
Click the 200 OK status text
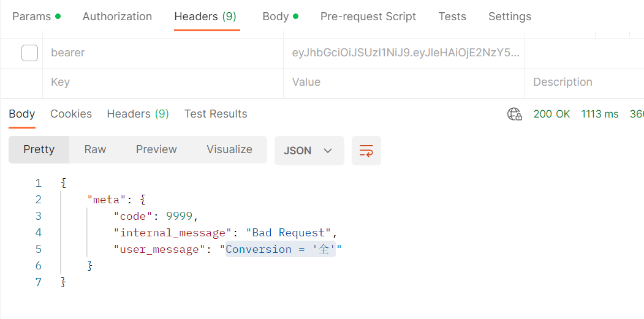tap(551, 114)
